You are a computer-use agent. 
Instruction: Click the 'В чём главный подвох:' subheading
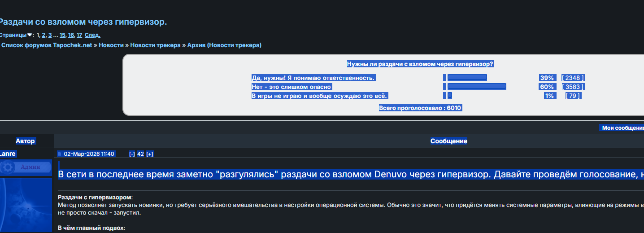[91, 228]
